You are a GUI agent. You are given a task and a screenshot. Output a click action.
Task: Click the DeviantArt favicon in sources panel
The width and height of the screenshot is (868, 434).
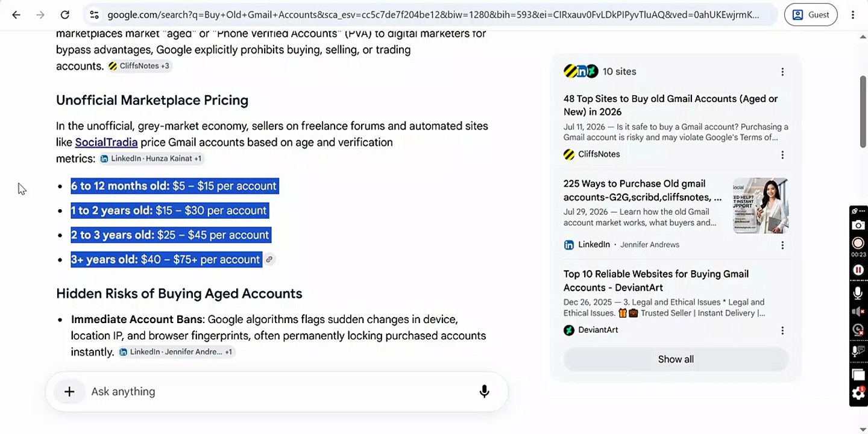(x=569, y=330)
